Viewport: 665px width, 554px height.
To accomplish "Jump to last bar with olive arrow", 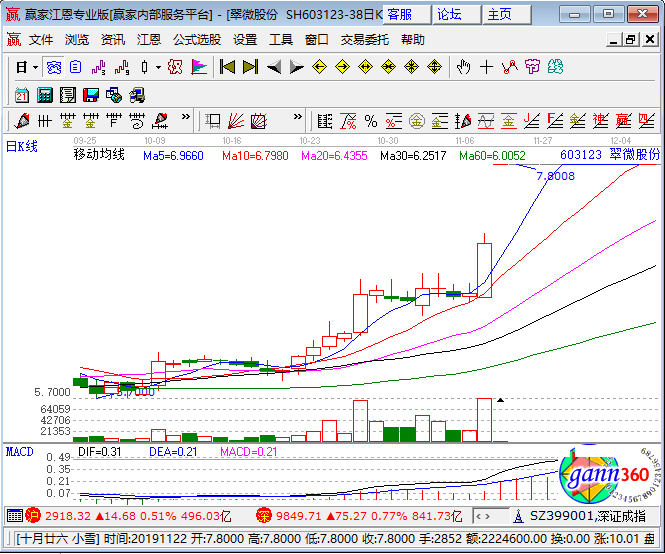I will pyautogui.click(x=250, y=67).
